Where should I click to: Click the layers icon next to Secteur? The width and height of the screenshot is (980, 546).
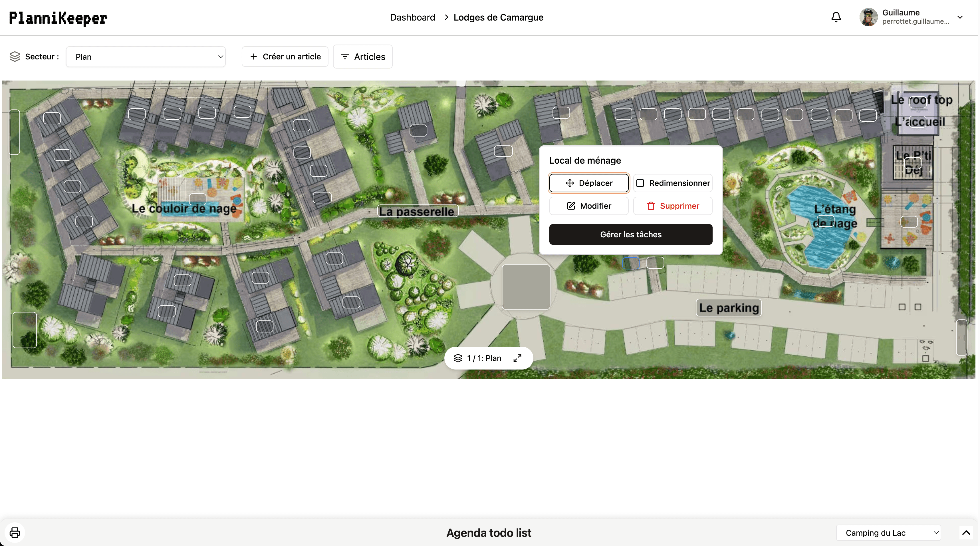(x=15, y=56)
